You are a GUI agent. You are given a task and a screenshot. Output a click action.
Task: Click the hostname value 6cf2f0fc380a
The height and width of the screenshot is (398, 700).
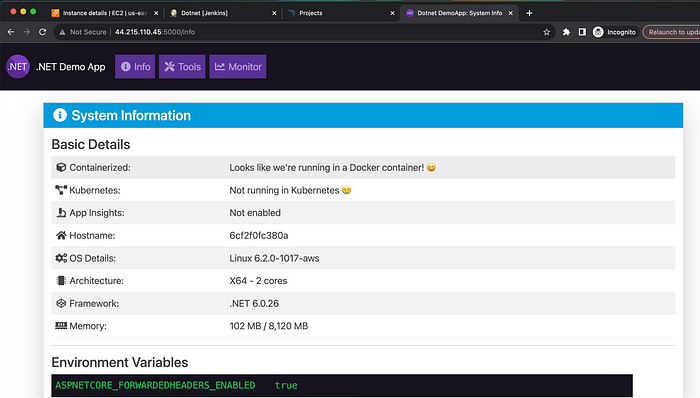[258, 235]
